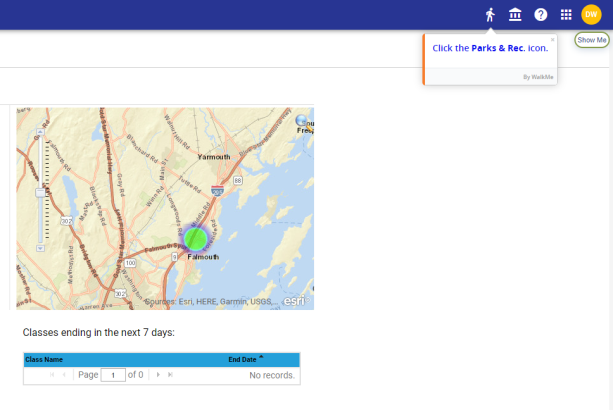Click the esri logo on the map
Viewport: 613px width, 410px height.
[x=295, y=300]
